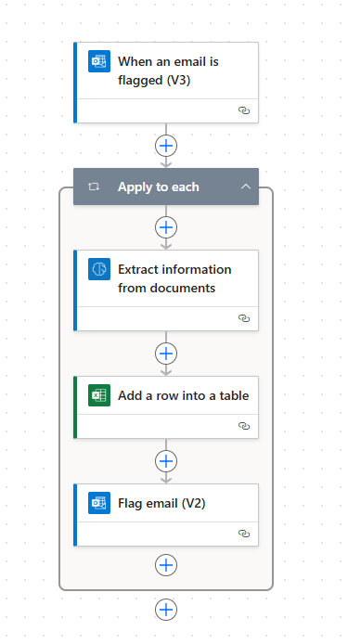Image resolution: width=348 pixels, height=644 pixels.
Task: Insert a step between the trigger and Apply to each
Action: pyautogui.click(x=166, y=146)
